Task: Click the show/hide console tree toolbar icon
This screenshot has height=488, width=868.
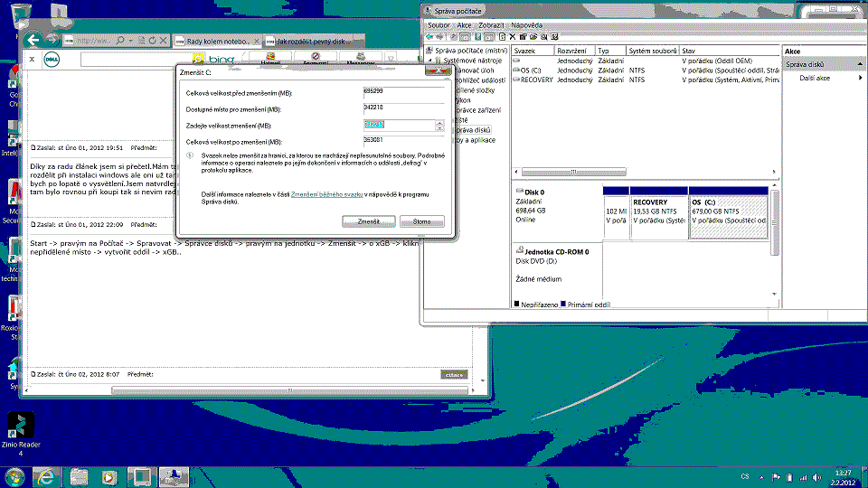Action: (465, 37)
